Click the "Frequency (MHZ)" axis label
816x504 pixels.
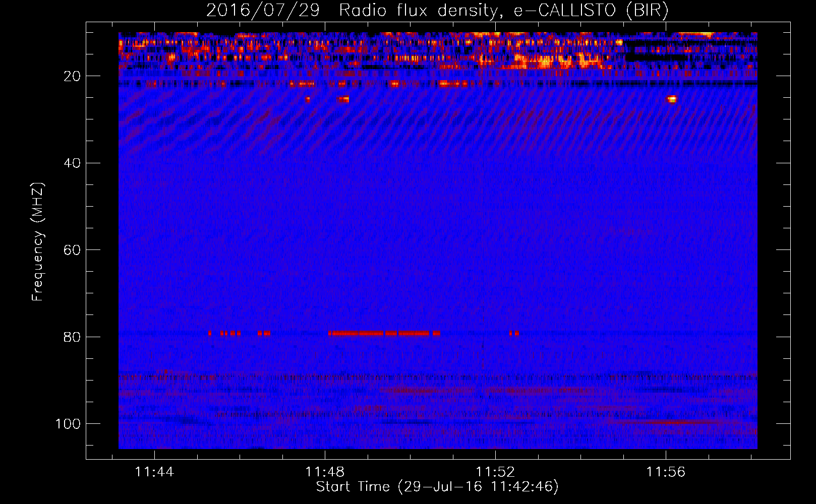pyautogui.click(x=38, y=242)
